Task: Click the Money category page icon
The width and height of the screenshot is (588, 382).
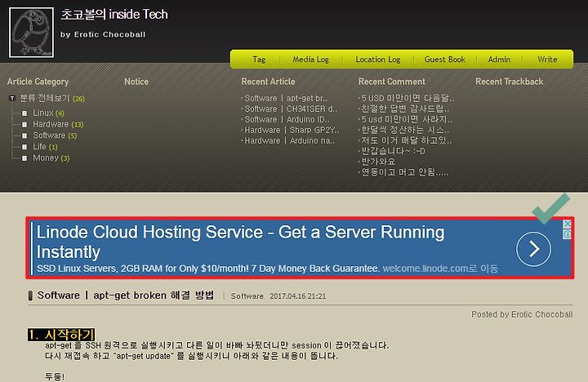Action: tap(24, 158)
